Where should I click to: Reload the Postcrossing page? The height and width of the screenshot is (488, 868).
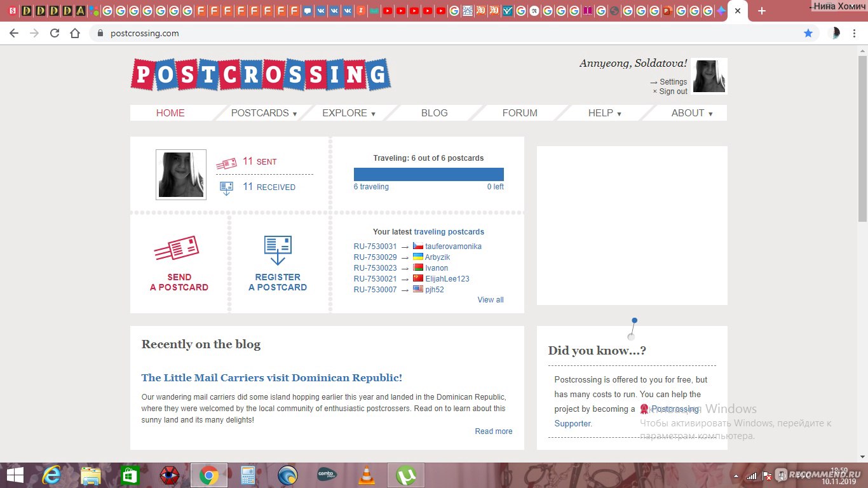(x=55, y=33)
